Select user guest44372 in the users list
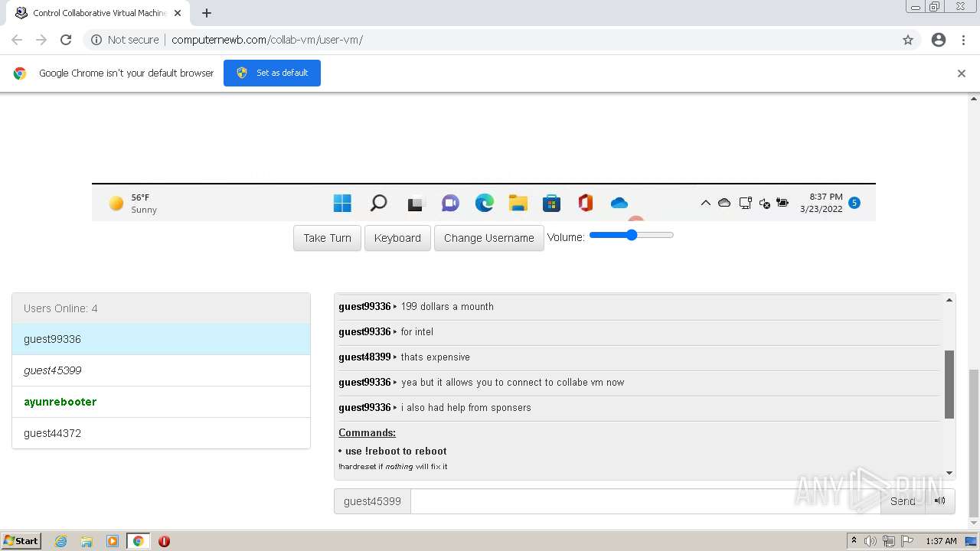 pyautogui.click(x=161, y=433)
